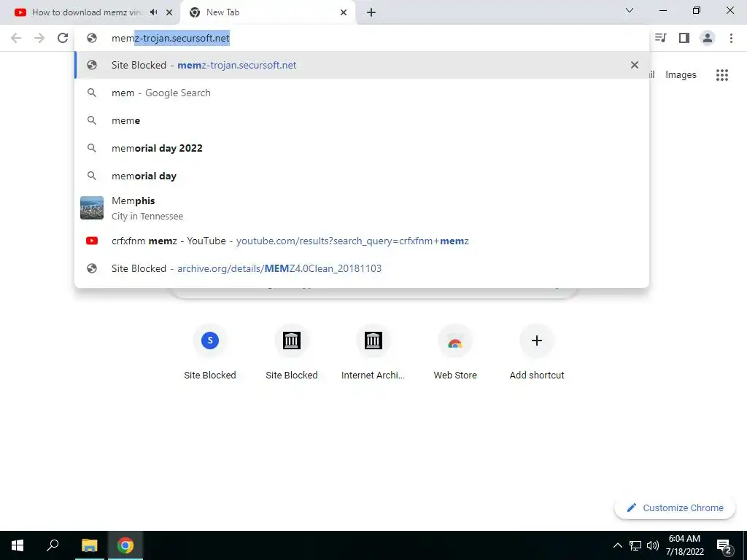The image size is (747, 560).
Task: Open the notification center icon
Action: pyautogui.click(x=724, y=545)
